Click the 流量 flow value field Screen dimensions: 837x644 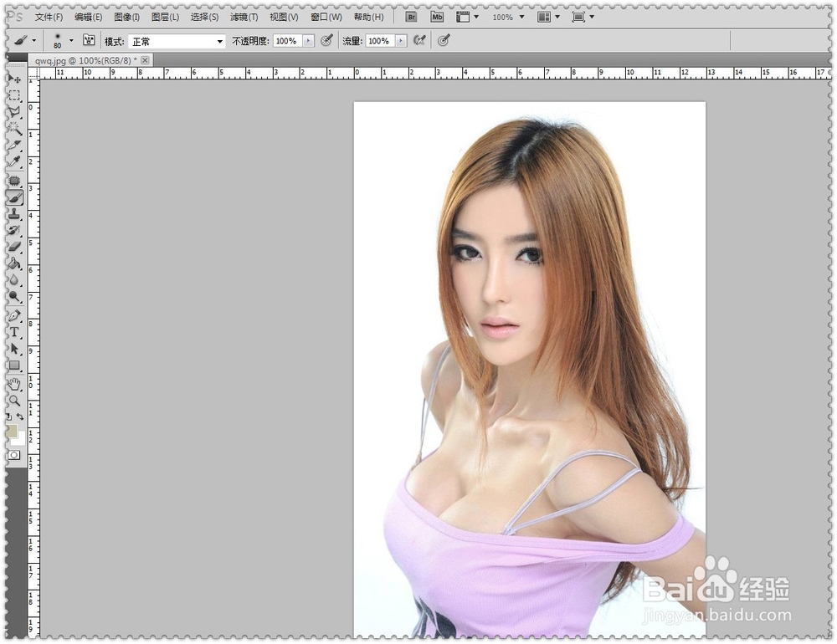(x=380, y=41)
